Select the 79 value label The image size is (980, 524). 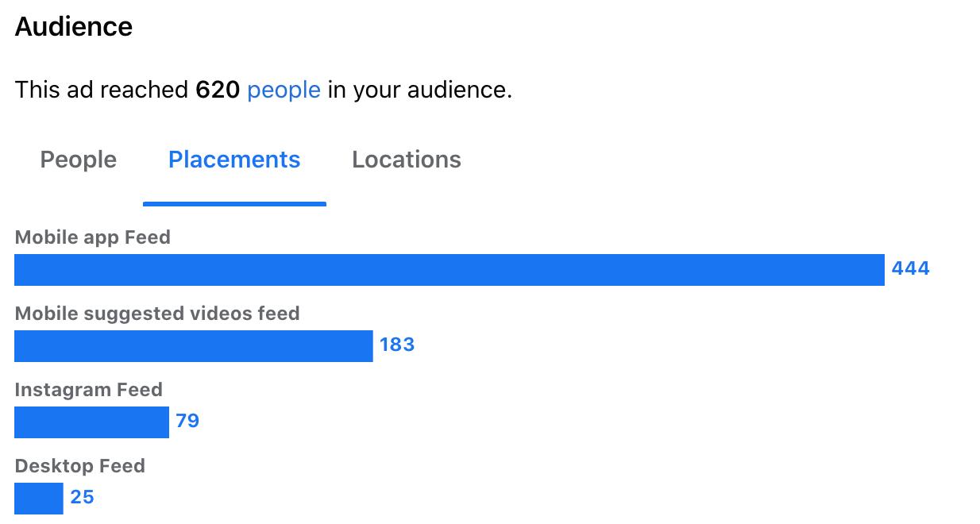click(187, 421)
